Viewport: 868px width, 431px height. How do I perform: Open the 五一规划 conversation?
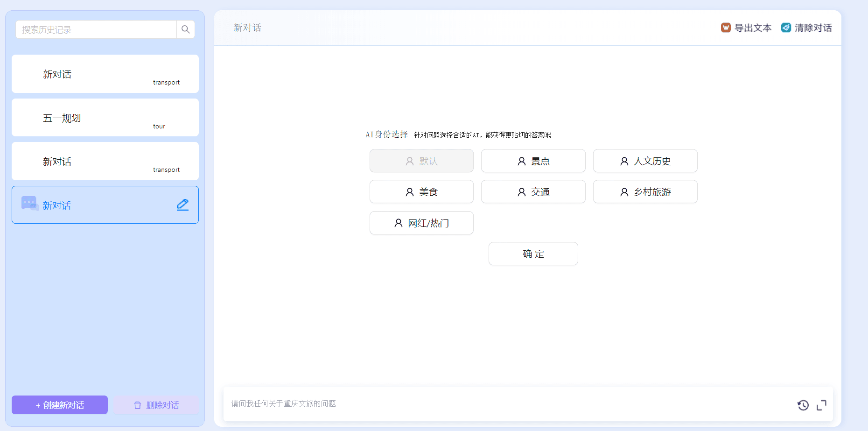pos(105,118)
